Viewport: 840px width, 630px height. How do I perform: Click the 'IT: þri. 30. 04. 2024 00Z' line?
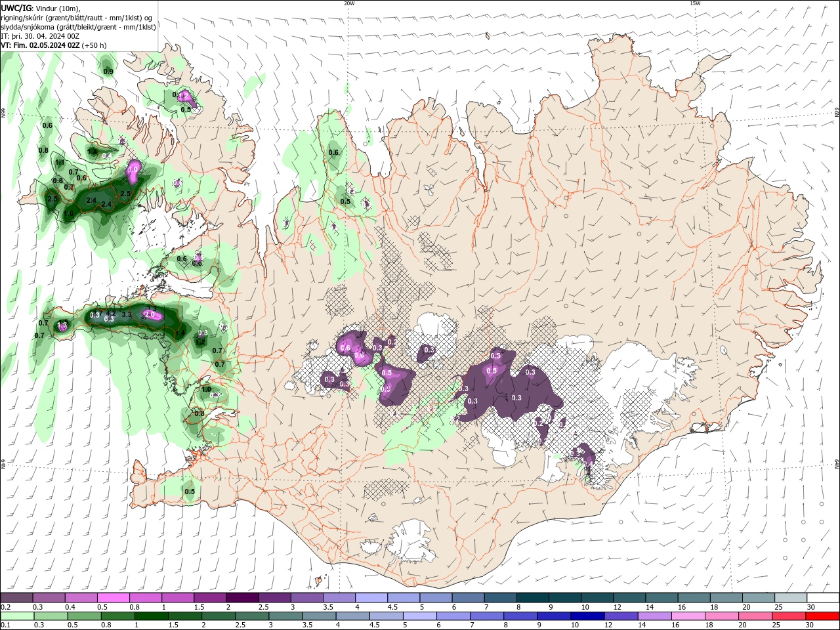point(40,36)
